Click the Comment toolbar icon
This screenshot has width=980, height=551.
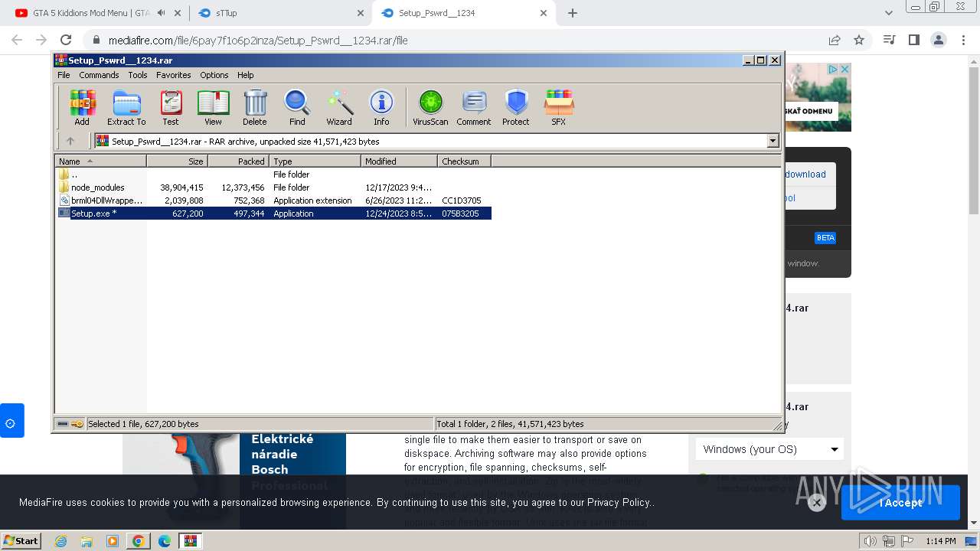coord(474,107)
